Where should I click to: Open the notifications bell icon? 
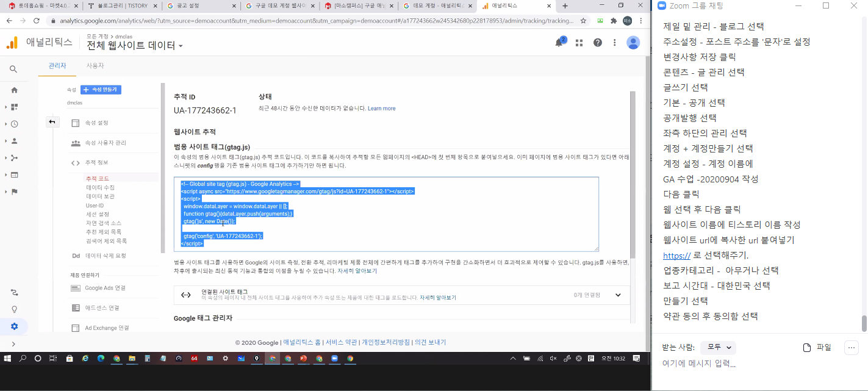click(559, 43)
